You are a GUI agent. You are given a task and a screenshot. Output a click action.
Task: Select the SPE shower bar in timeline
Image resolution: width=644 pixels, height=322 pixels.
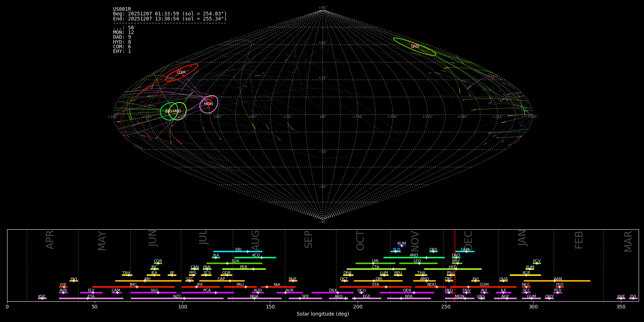pyautogui.click(x=305, y=298)
